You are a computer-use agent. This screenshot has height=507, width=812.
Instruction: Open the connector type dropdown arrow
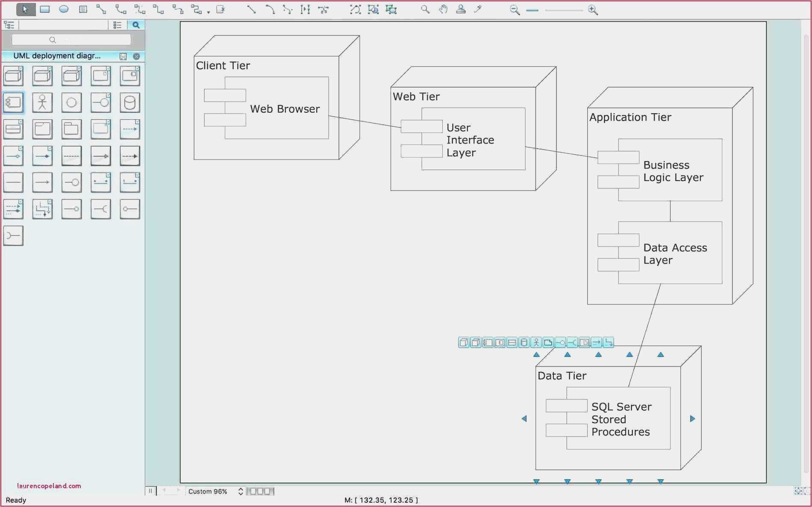coord(209,12)
